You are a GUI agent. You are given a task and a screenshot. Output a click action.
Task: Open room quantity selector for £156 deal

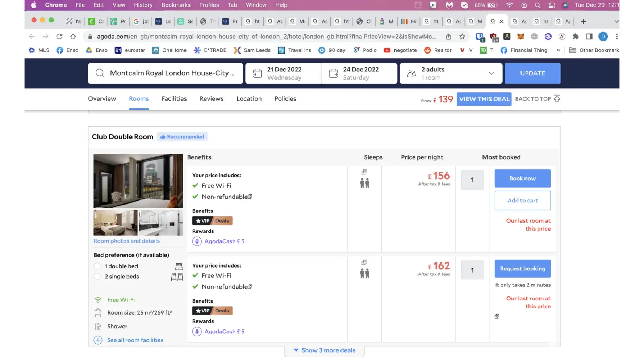click(472, 180)
